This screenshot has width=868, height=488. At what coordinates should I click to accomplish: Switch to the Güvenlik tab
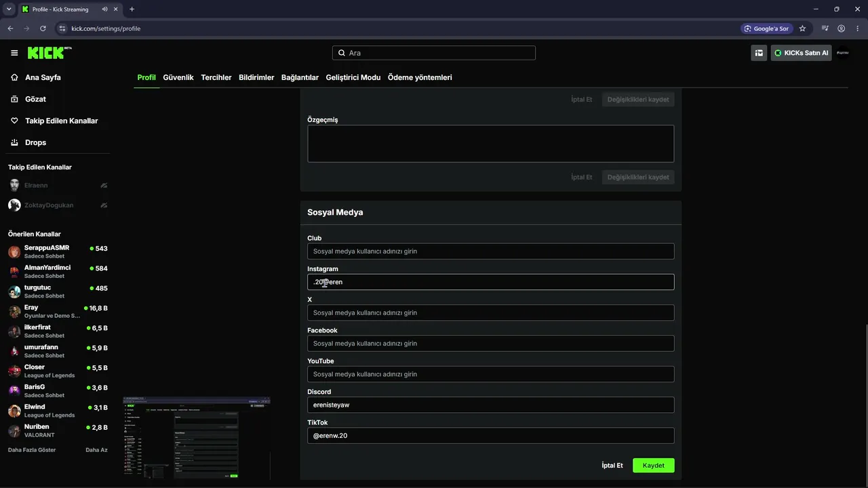[178, 77]
